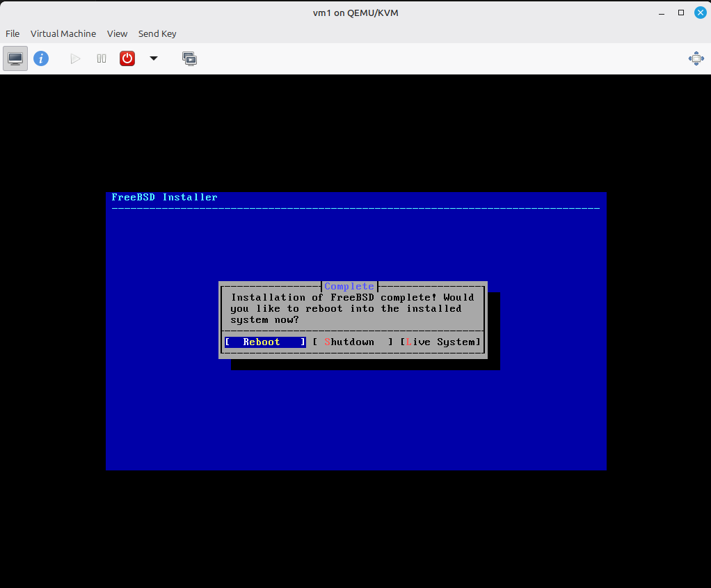711x588 pixels.
Task: Open the virtual hardware details info icon
Action: point(41,58)
